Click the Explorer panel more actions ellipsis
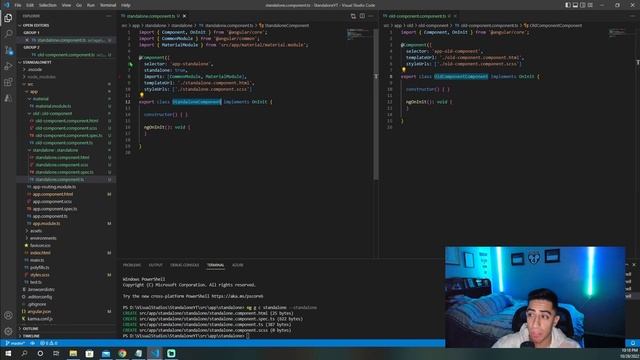 [x=109, y=16]
